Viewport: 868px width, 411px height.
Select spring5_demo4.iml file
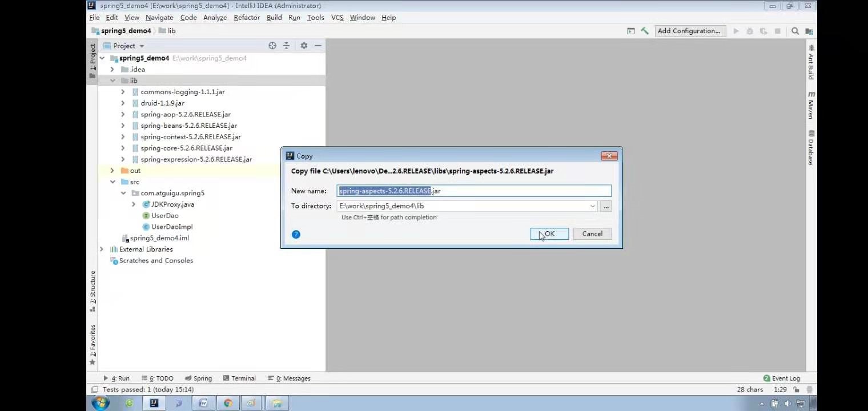click(159, 238)
